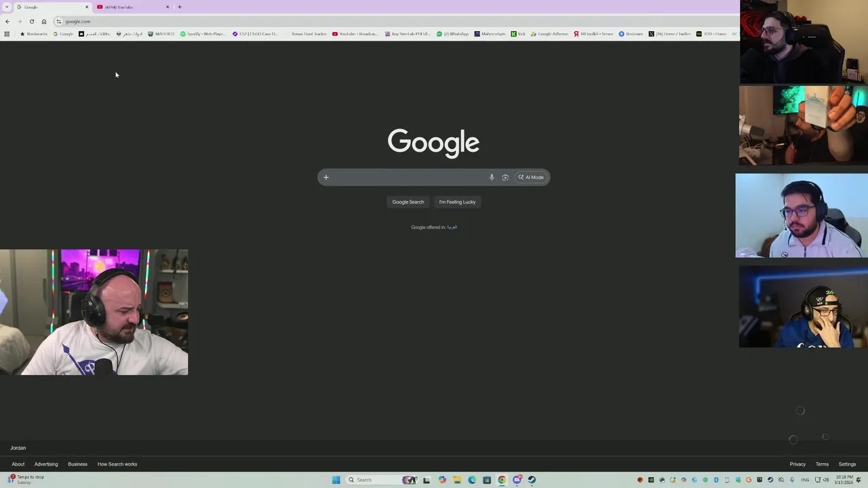Reload the page with refresh icon
This screenshot has height=488, width=868.
coord(32,22)
